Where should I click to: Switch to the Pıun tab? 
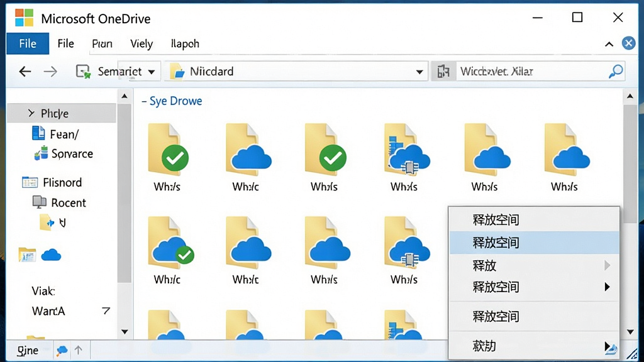tap(102, 43)
